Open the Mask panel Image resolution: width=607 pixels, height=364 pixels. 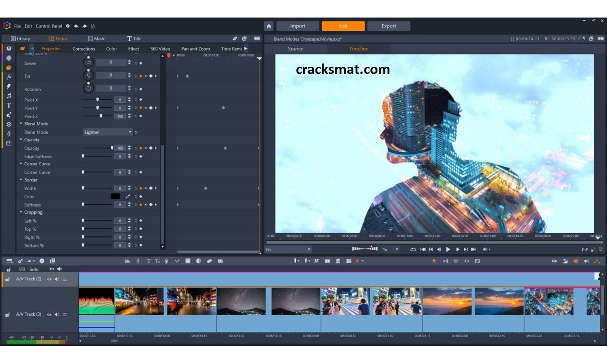(96, 39)
